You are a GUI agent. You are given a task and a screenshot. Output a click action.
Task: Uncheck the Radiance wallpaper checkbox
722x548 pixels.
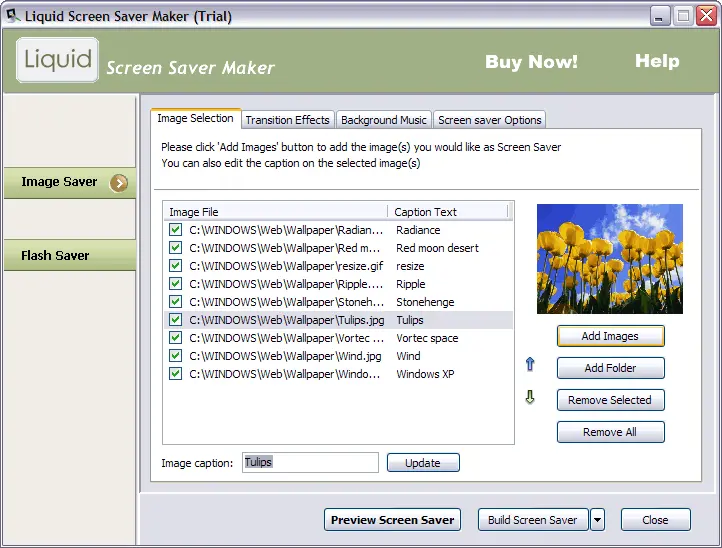pyautogui.click(x=176, y=230)
